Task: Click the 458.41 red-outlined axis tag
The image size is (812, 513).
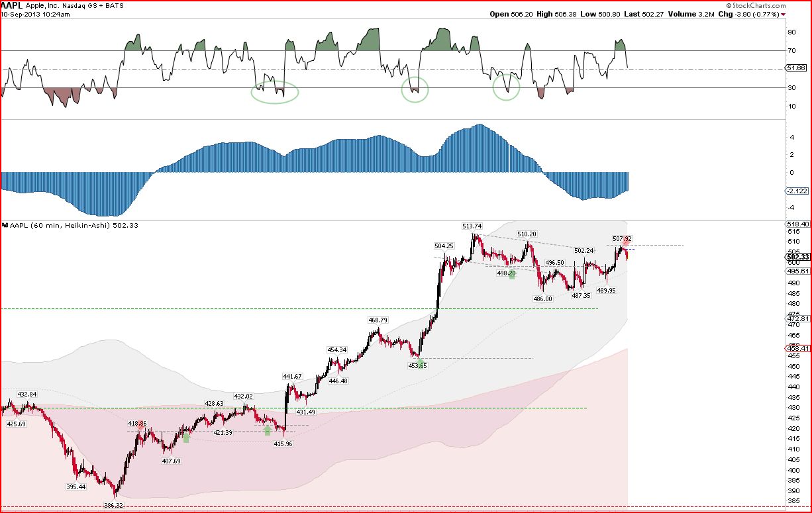Action: click(797, 348)
